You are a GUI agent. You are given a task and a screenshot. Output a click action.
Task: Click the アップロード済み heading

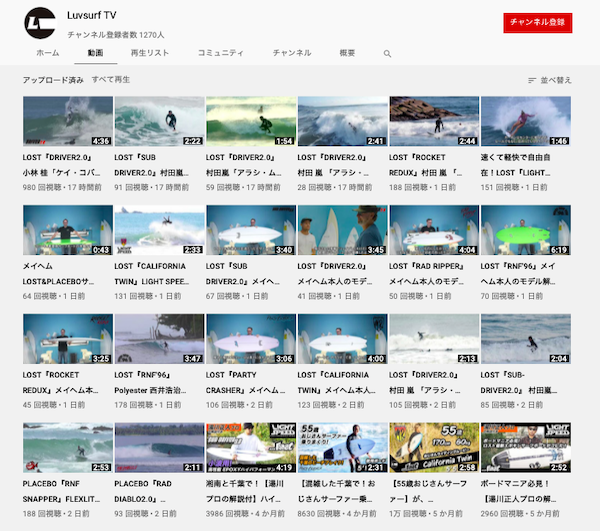click(x=53, y=80)
